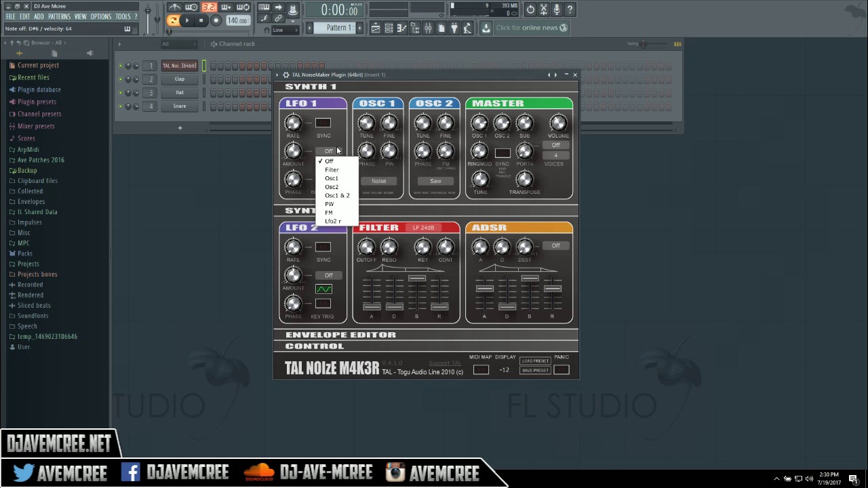Select Osc2 from LFO destination menu
Image resolution: width=868 pixels, height=488 pixels.
click(336, 187)
